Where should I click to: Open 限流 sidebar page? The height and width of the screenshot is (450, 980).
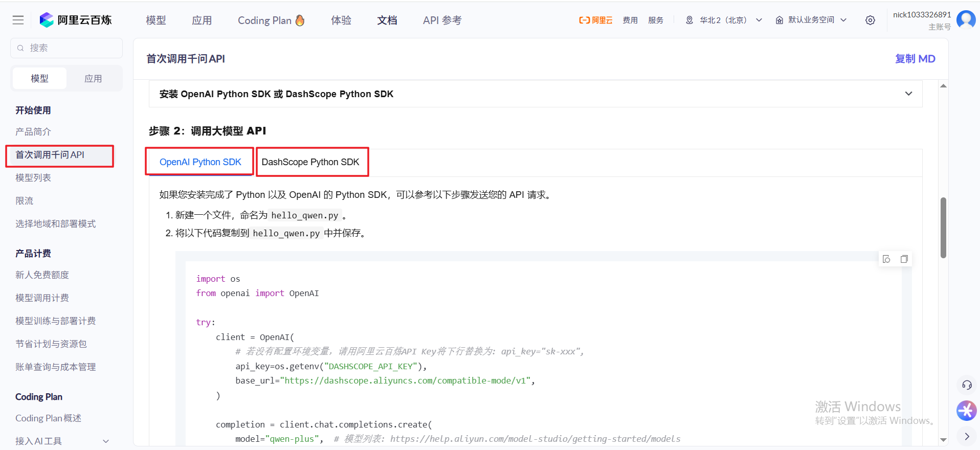25,201
